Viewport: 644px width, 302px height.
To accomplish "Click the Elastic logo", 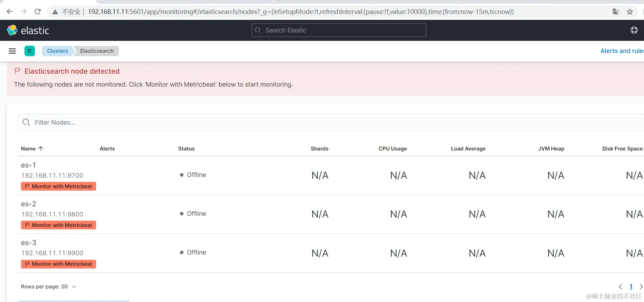I will (28, 30).
